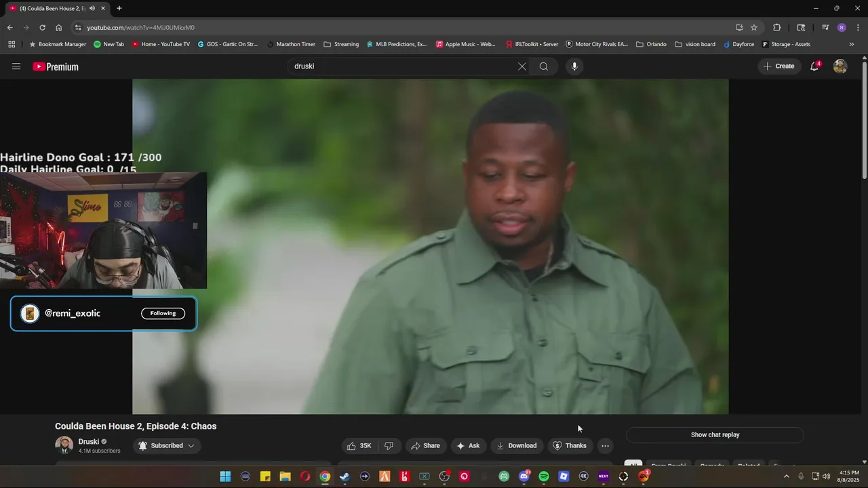This screenshot has width=868, height=488.
Task: Open Chrome home page button
Action: pos(58,27)
